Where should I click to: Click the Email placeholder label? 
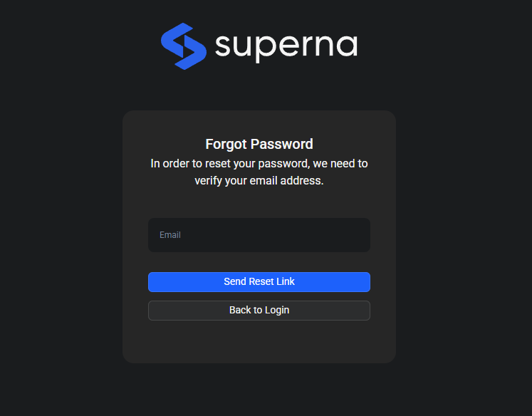[x=170, y=235]
